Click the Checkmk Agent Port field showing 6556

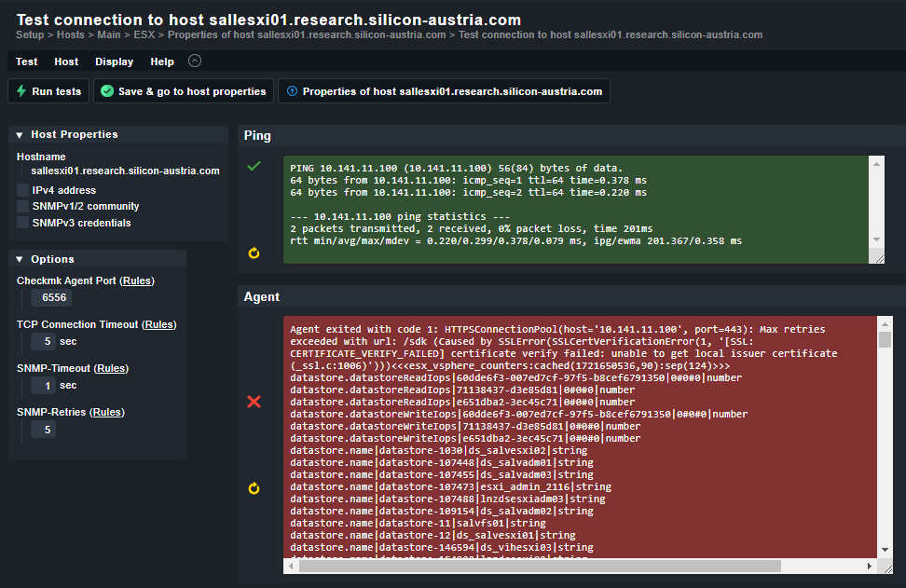[51, 297]
